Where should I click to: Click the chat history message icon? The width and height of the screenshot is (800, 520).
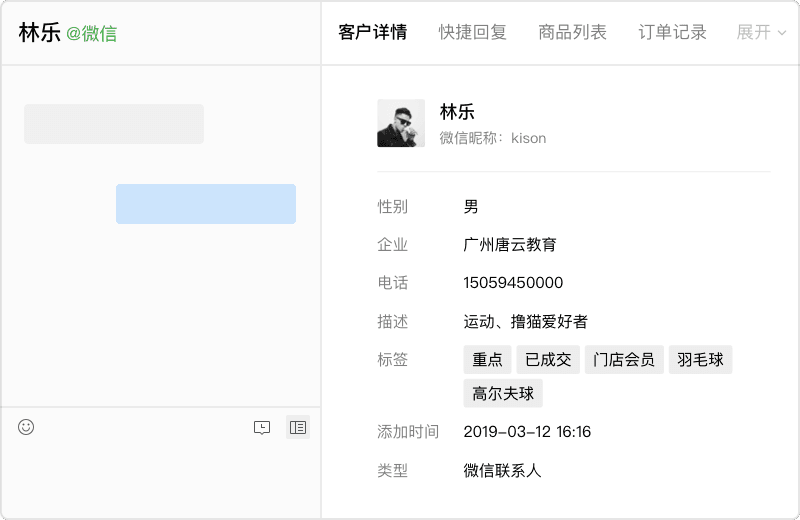click(x=262, y=428)
